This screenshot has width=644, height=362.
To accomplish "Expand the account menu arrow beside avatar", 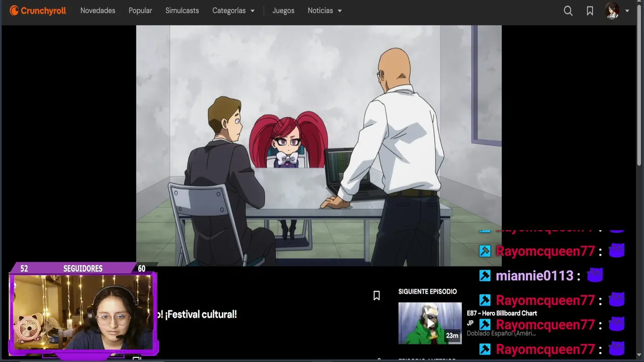I will (x=627, y=11).
